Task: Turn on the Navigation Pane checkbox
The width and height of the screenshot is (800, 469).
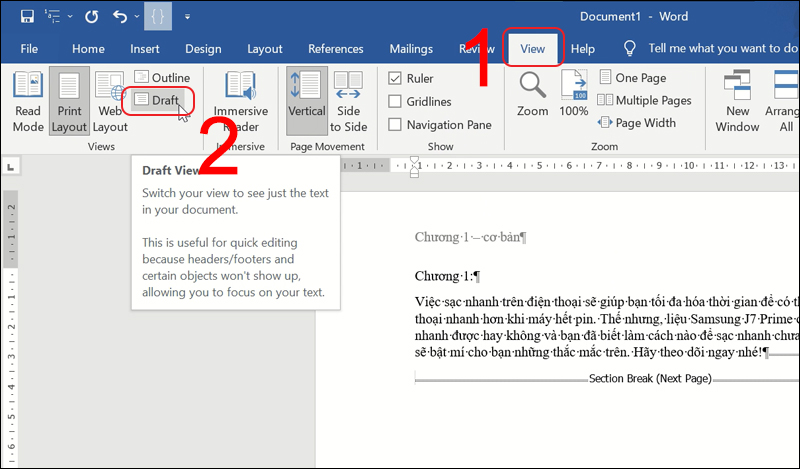Action: 396,124
